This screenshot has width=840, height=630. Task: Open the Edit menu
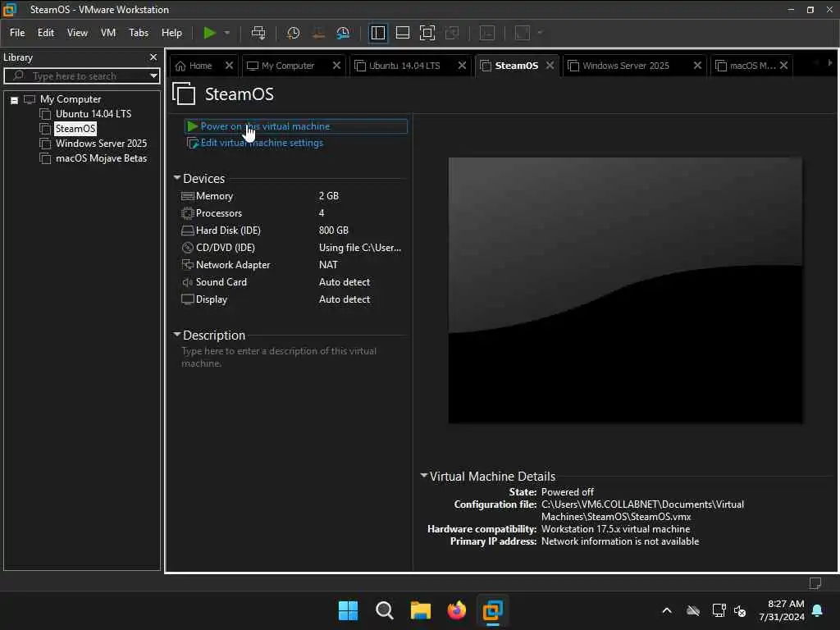coord(46,33)
